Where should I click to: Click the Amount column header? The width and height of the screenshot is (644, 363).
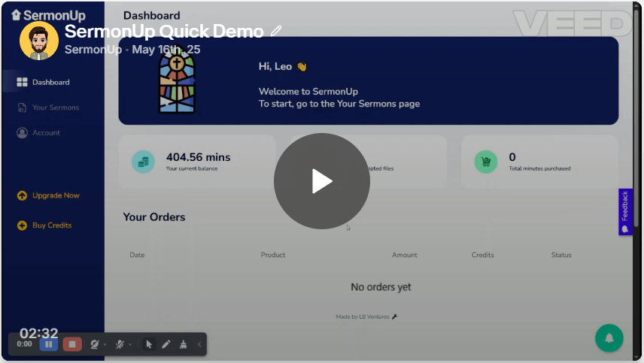405,255
